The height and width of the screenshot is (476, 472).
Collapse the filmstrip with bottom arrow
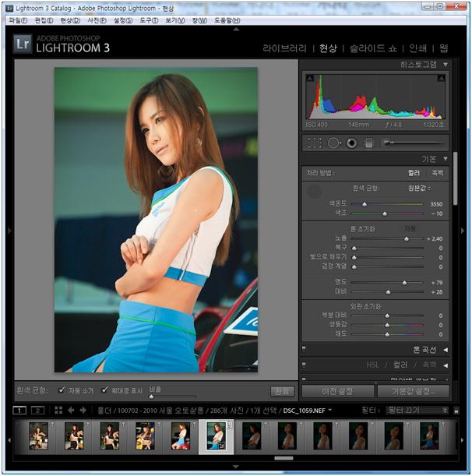tap(235, 467)
